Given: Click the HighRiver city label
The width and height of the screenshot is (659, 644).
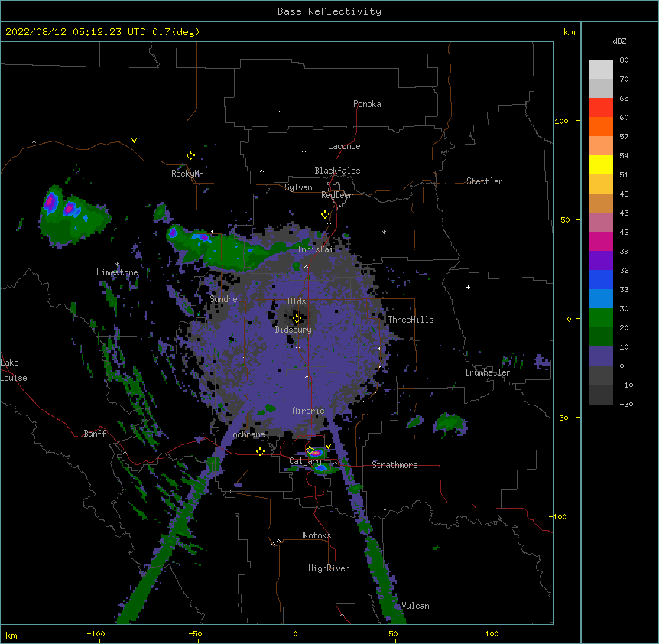Looking at the screenshot, I should pos(329,568).
